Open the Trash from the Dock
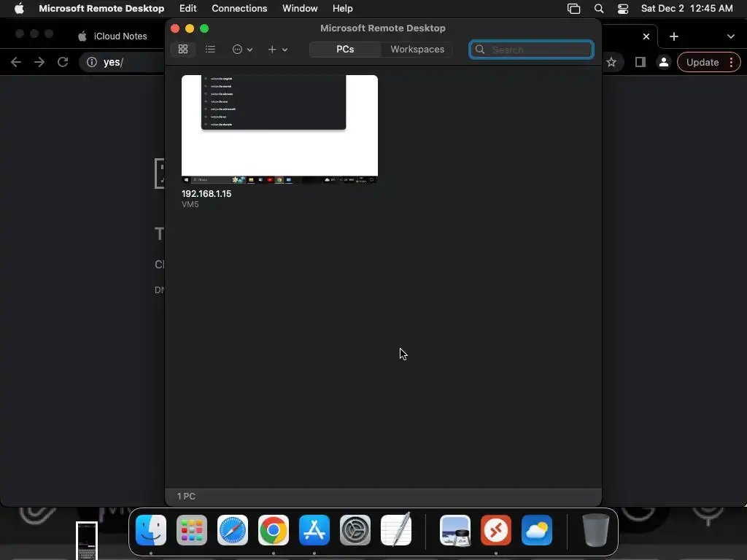The height and width of the screenshot is (560, 747). [595, 530]
